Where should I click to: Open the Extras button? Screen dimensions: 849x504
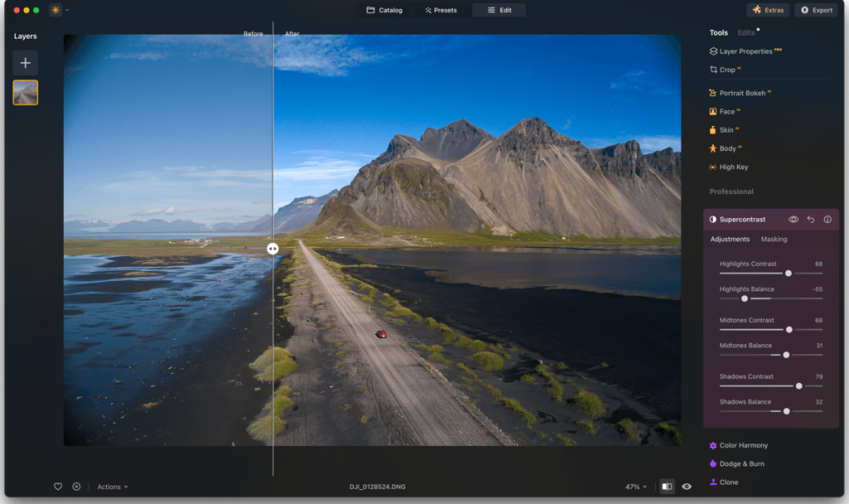pyautogui.click(x=768, y=10)
